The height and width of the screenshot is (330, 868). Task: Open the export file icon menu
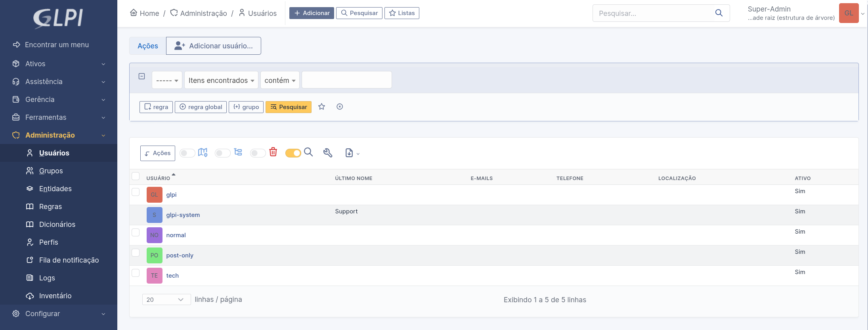[352, 153]
